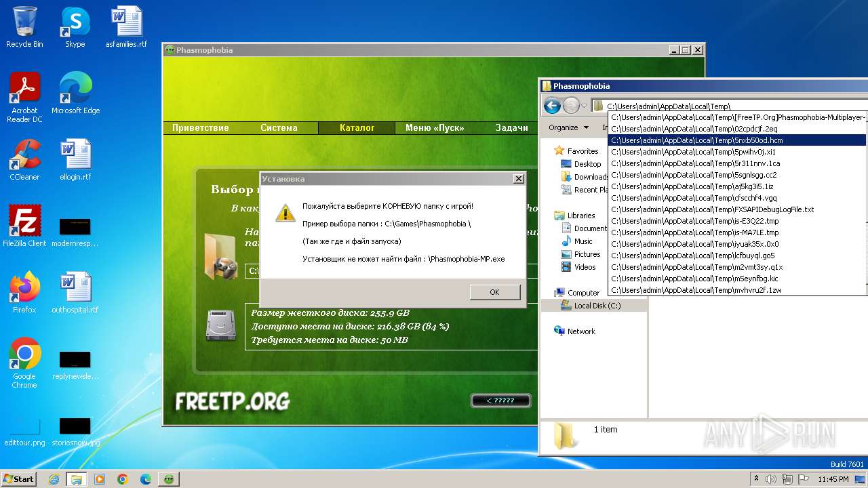Switch to the Приветствие installer step

[201, 127]
